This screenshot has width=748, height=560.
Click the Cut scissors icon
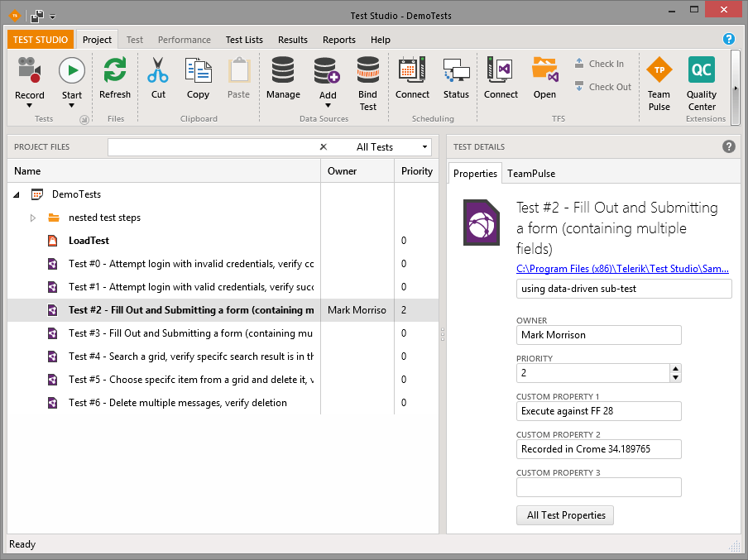(158, 70)
